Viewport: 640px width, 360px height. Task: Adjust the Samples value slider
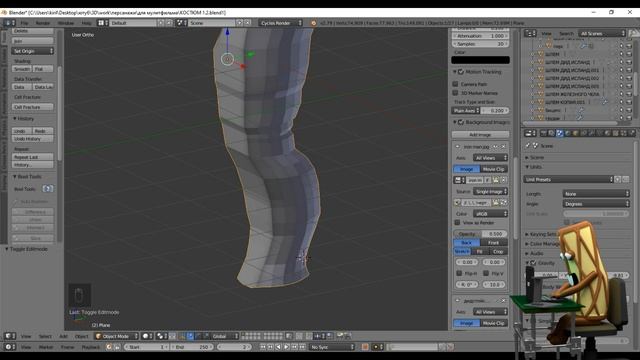[x=480, y=44]
